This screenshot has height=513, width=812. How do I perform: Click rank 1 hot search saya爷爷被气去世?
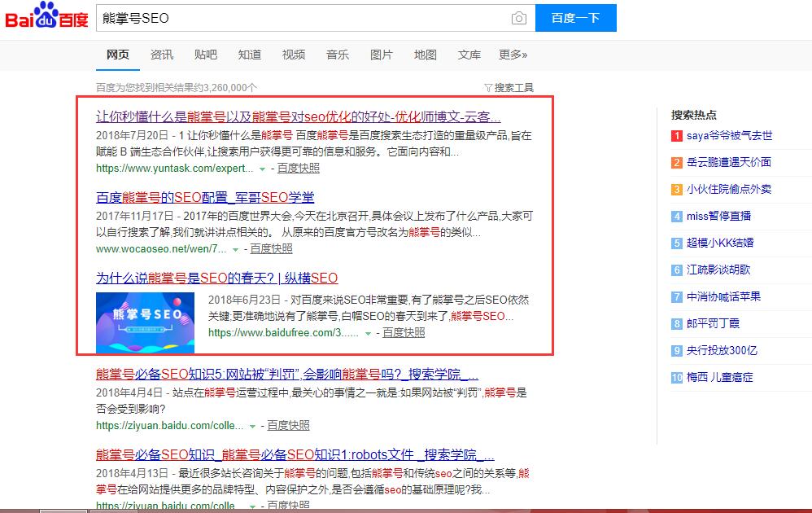729,136
